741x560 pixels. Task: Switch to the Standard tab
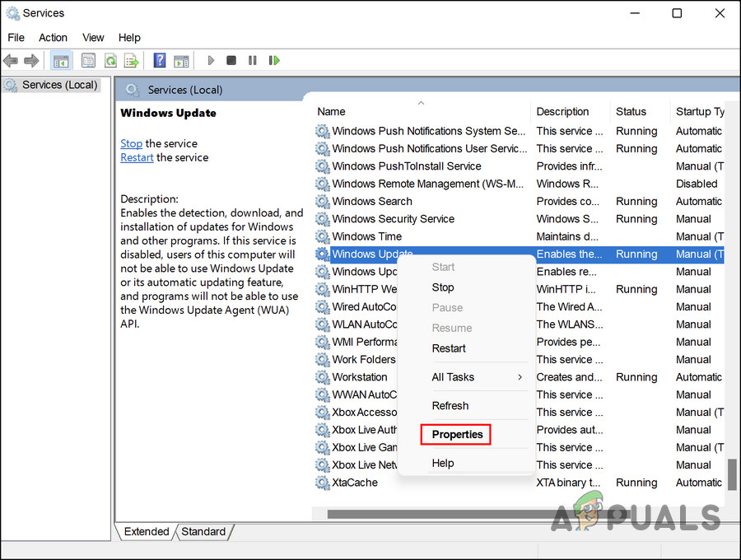coord(203,532)
